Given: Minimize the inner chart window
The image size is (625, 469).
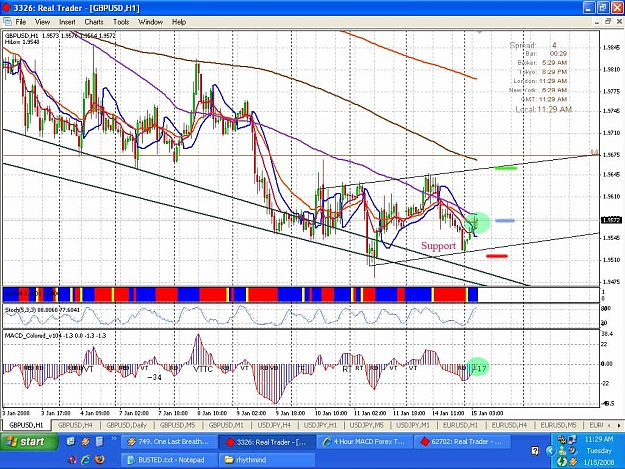Looking at the screenshot, I should [x=597, y=22].
